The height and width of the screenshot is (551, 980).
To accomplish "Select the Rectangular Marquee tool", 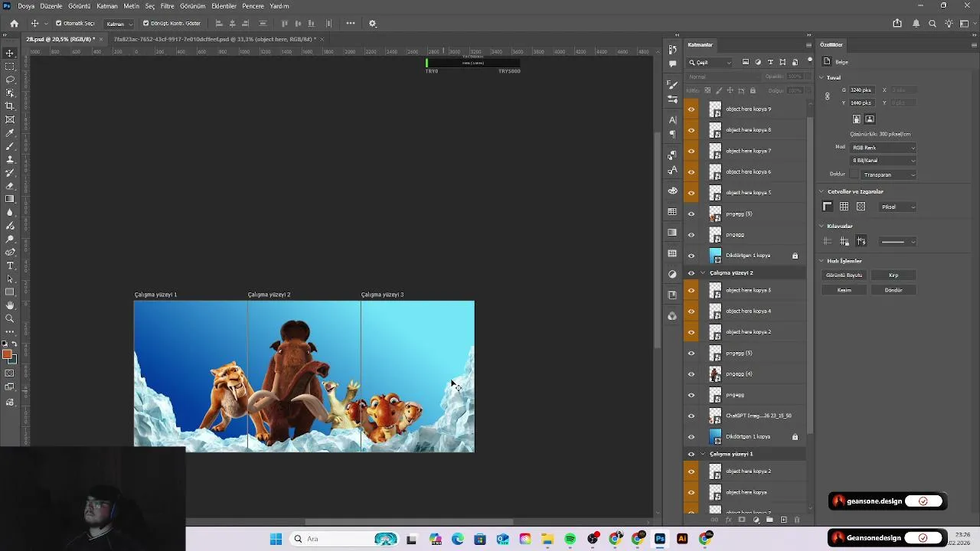I will pos(10,67).
